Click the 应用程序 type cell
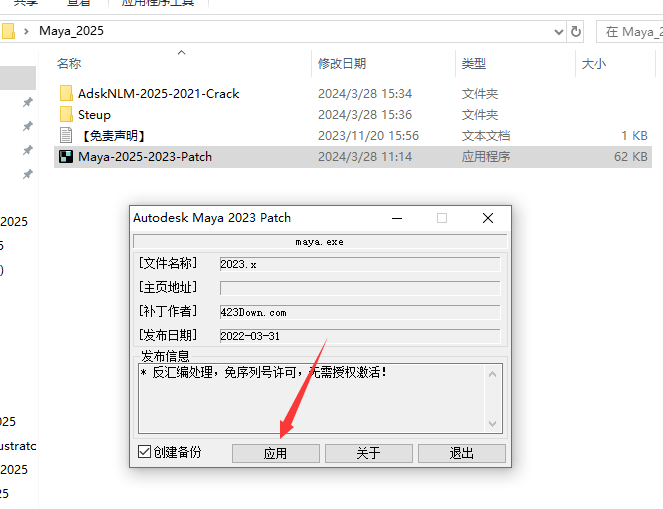The height and width of the screenshot is (509, 663). pyautogui.click(x=486, y=157)
